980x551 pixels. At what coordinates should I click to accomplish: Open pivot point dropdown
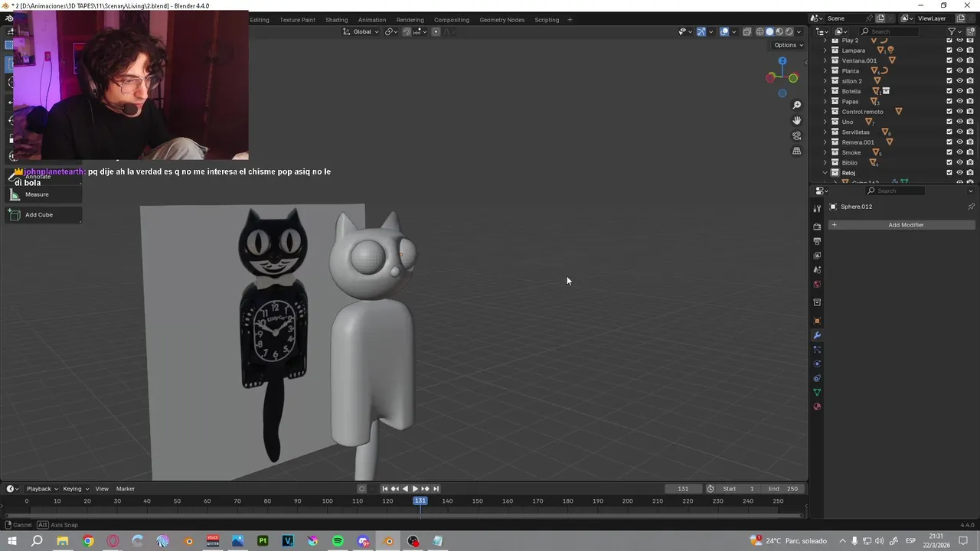point(391,31)
